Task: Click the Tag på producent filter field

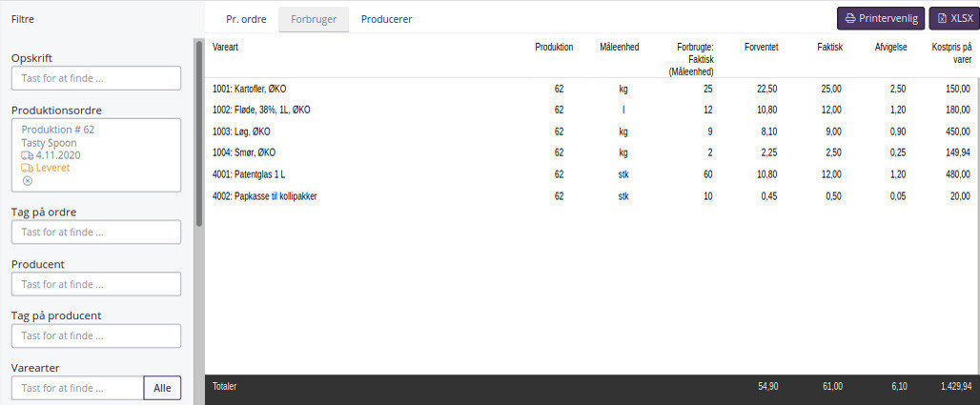Action: [x=96, y=336]
